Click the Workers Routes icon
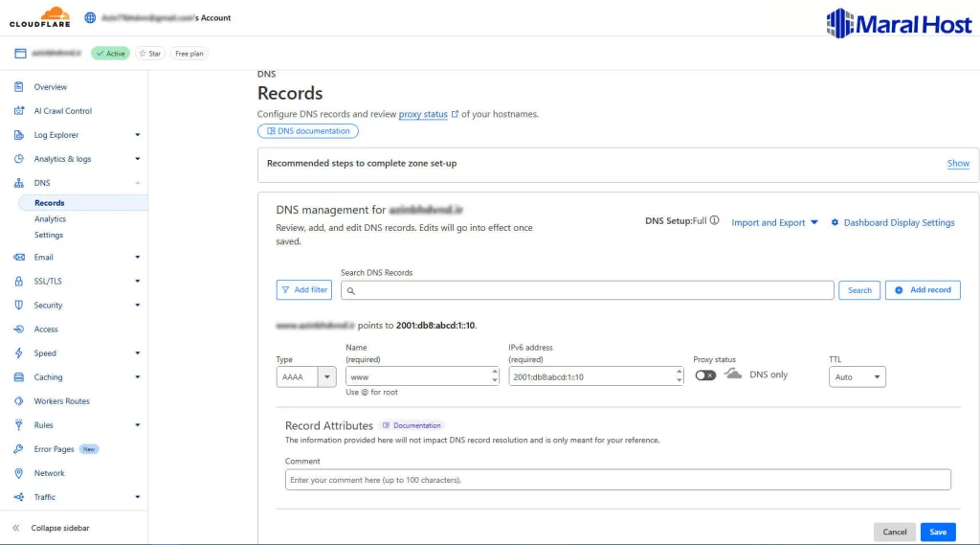The width and height of the screenshot is (980, 545). click(19, 401)
